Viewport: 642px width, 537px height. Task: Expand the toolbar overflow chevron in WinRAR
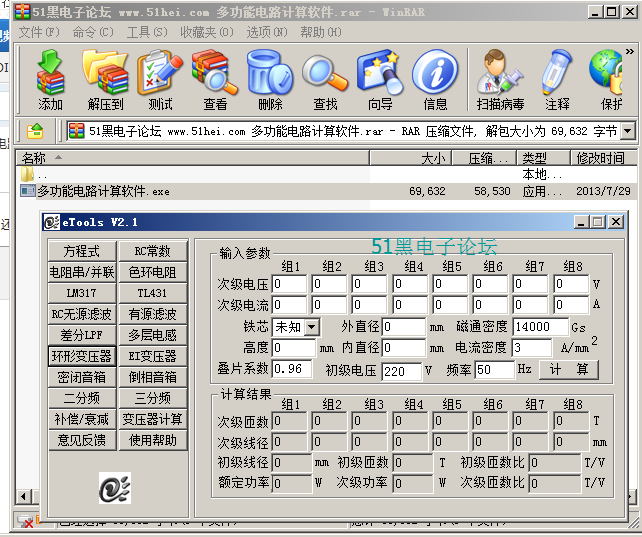629,52
